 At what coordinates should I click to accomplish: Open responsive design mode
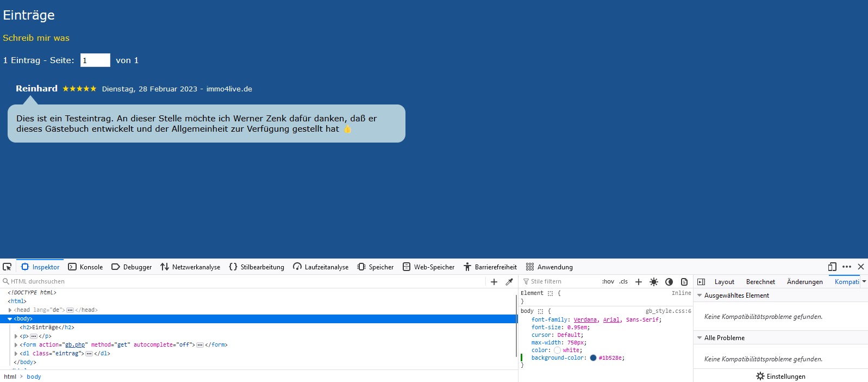[x=832, y=267]
